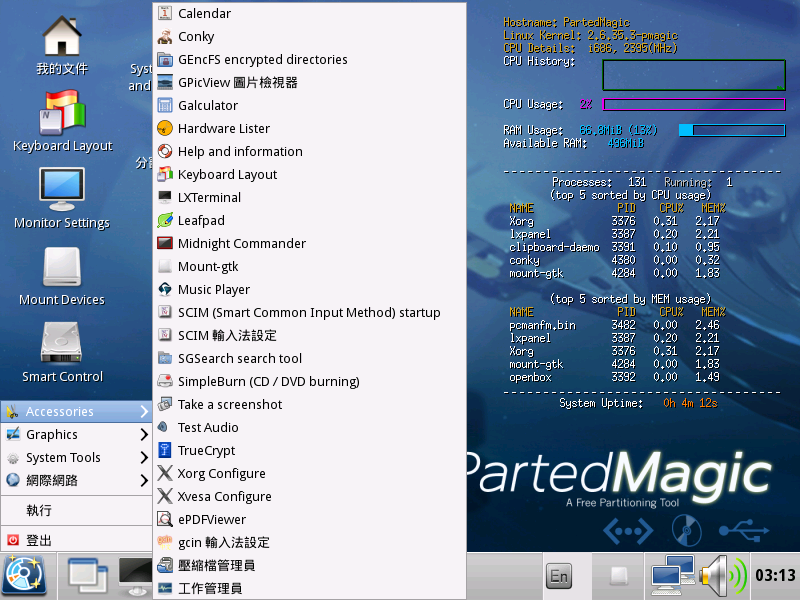Open TrueCrypt icon
The image size is (800, 600).
pos(165,450)
